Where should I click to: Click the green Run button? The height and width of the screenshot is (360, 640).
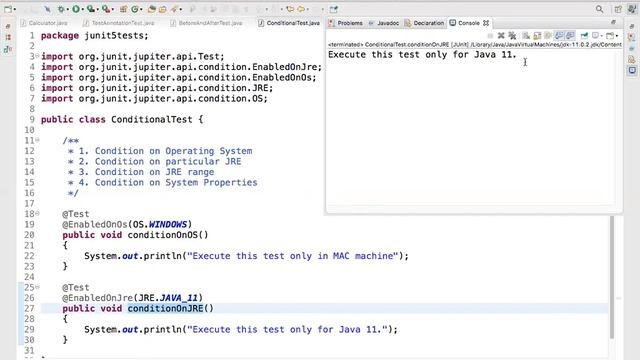(x=76, y=9)
